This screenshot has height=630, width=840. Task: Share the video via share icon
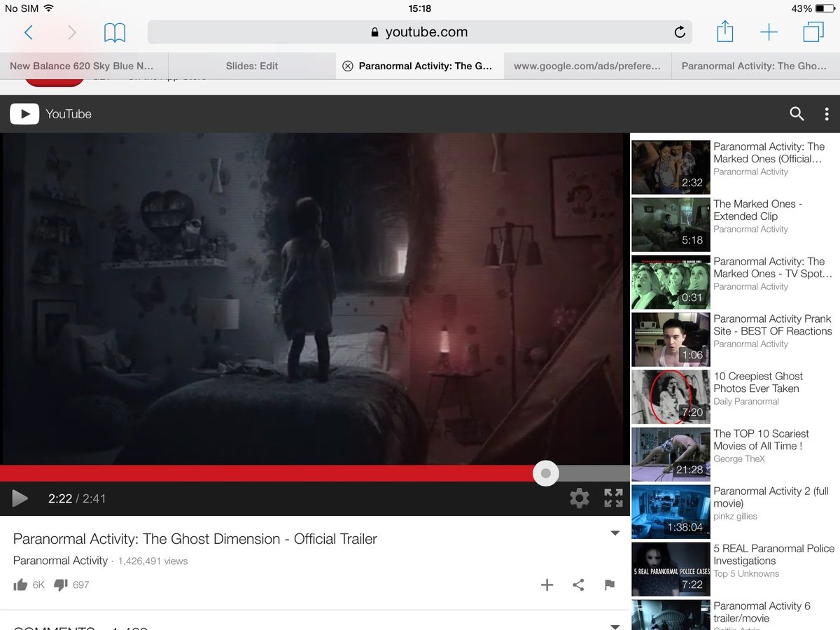pyautogui.click(x=578, y=585)
